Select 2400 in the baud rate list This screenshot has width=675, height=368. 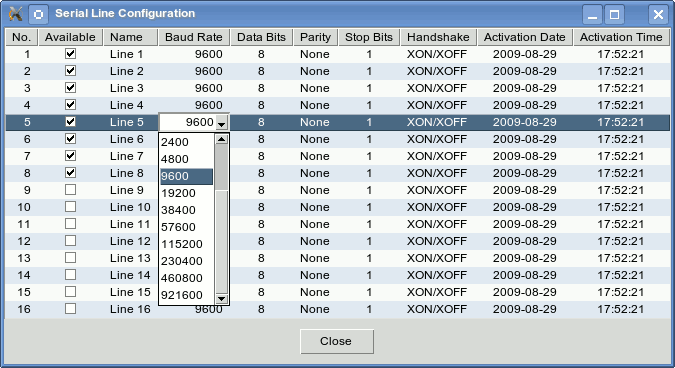(186, 142)
